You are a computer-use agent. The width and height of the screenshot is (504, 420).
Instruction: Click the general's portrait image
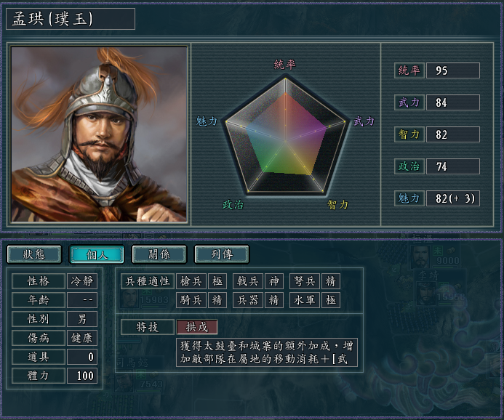coord(99,134)
